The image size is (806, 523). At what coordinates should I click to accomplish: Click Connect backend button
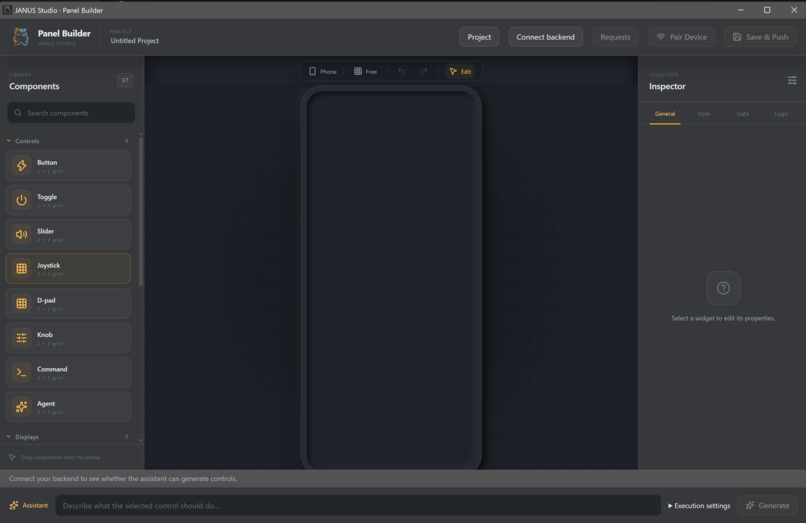(x=545, y=37)
